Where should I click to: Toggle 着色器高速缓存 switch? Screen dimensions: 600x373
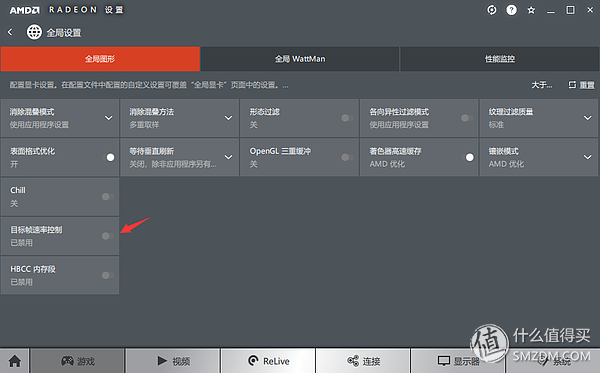pos(468,157)
